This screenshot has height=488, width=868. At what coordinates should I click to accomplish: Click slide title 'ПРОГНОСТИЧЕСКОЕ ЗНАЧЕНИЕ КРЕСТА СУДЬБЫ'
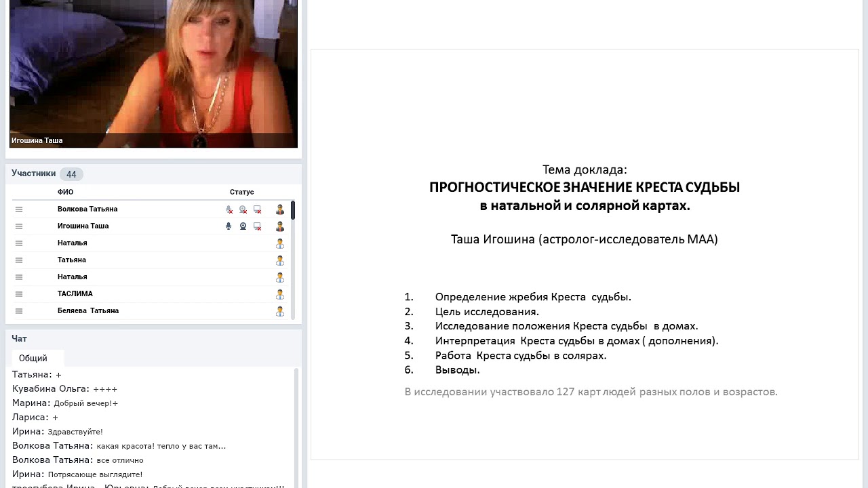tap(585, 188)
